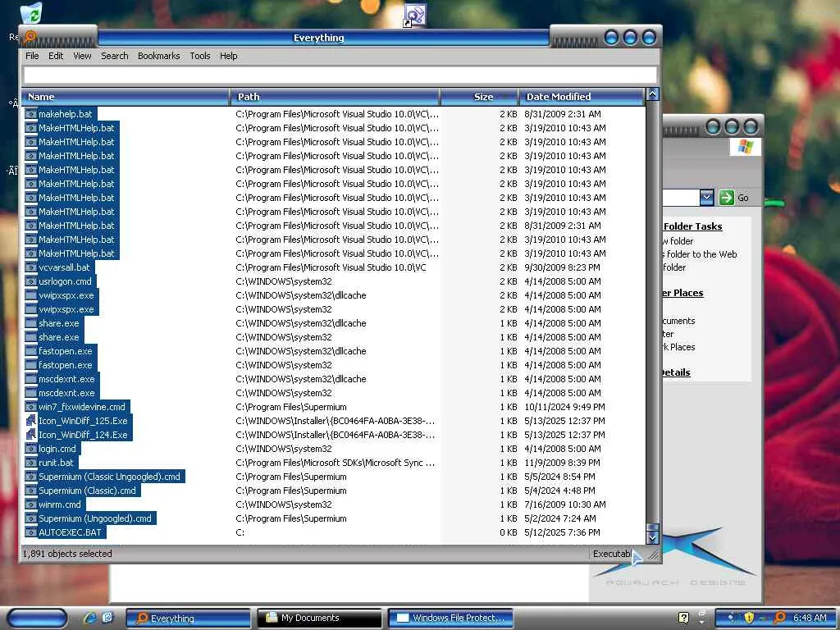Click the 6:48 AM system clock
Screen dimensions: 840x630
pyautogui.click(x=810, y=618)
